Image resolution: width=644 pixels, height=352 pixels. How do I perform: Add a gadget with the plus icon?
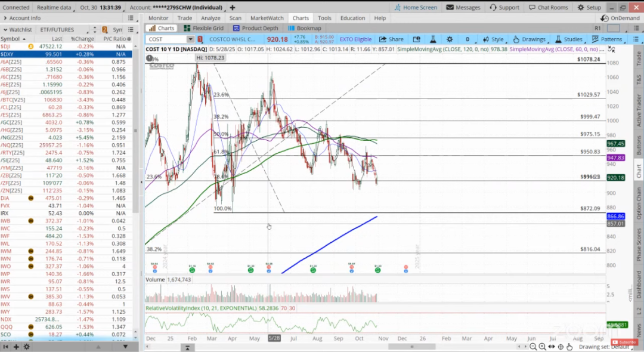(x=16, y=347)
